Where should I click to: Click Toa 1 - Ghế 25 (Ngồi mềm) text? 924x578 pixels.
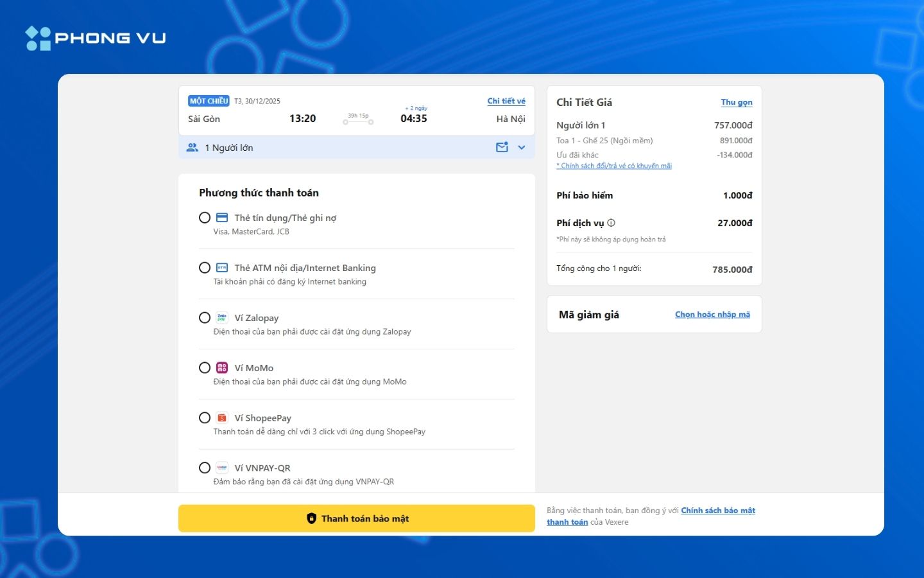coord(604,141)
